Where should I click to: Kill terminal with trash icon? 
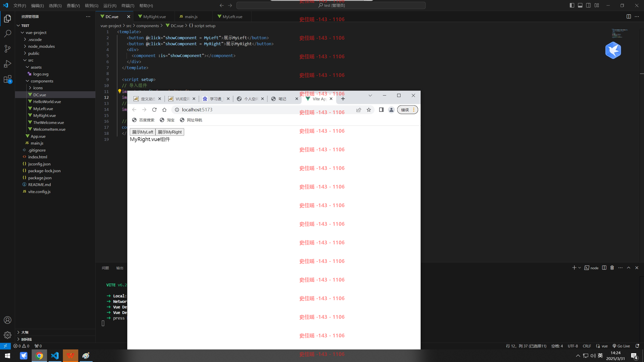coord(612,268)
